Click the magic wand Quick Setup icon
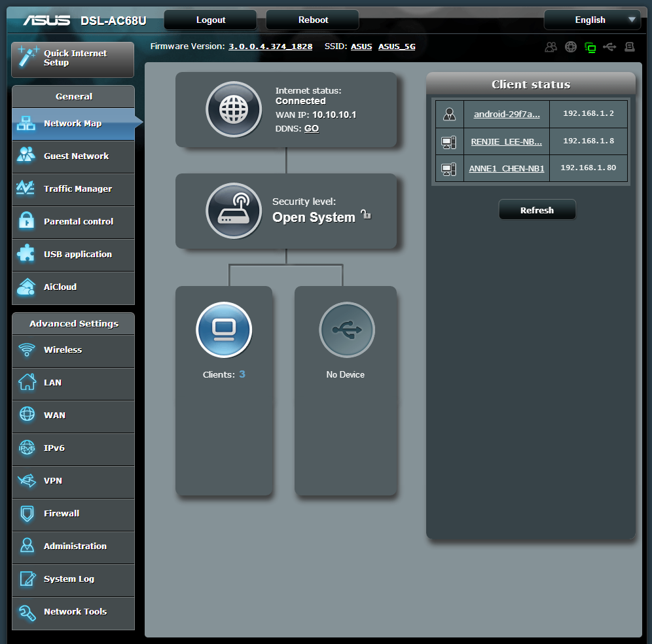 tap(27, 57)
